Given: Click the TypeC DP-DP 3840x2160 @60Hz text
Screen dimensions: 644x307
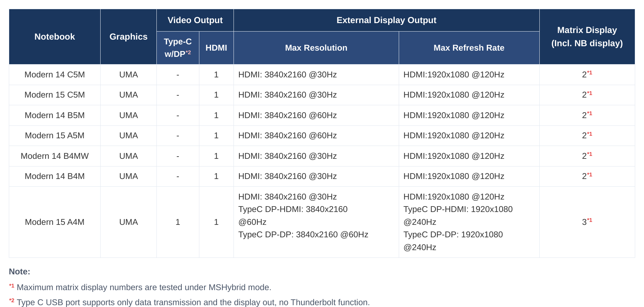Looking at the screenshot, I should coord(303,234).
